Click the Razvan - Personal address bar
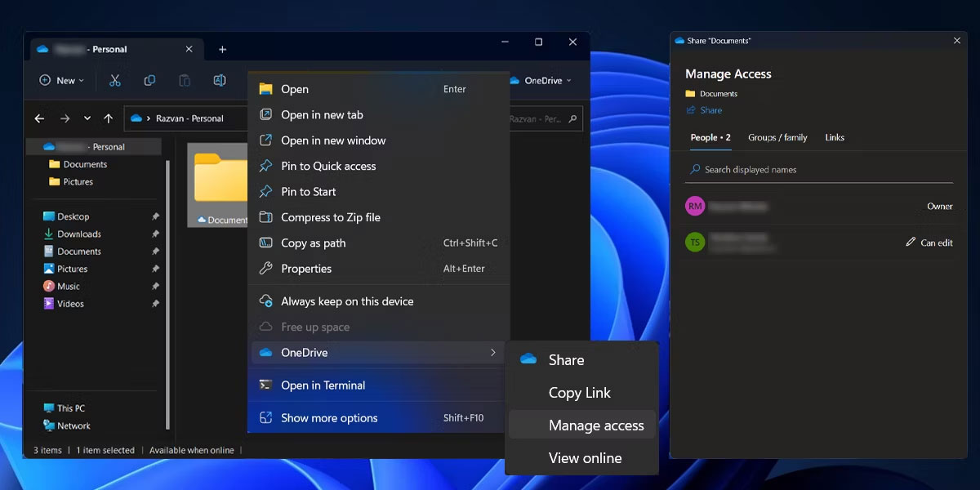The height and width of the screenshot is (490, 980). [x=186, y=118]
